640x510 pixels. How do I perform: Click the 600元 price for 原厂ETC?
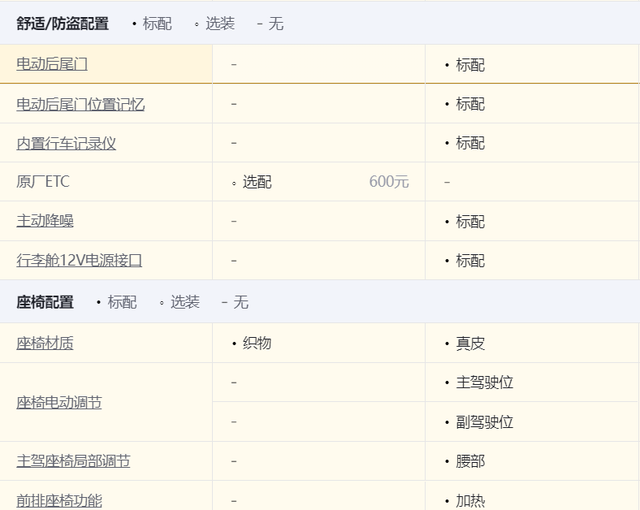[389, 182]
